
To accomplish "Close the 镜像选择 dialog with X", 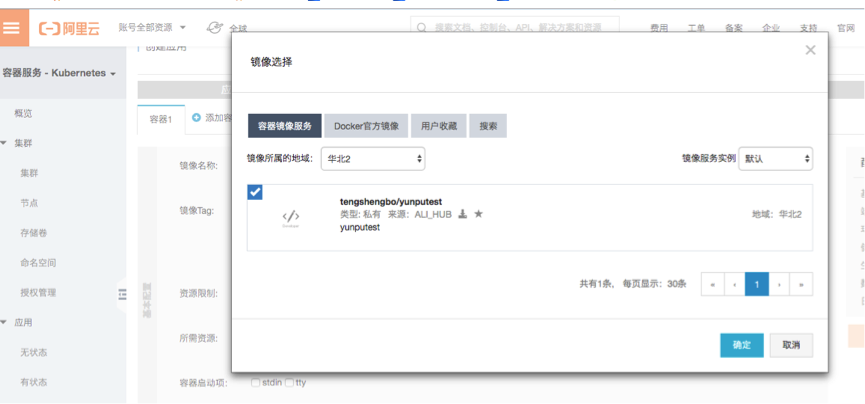I will pos(810,50).
